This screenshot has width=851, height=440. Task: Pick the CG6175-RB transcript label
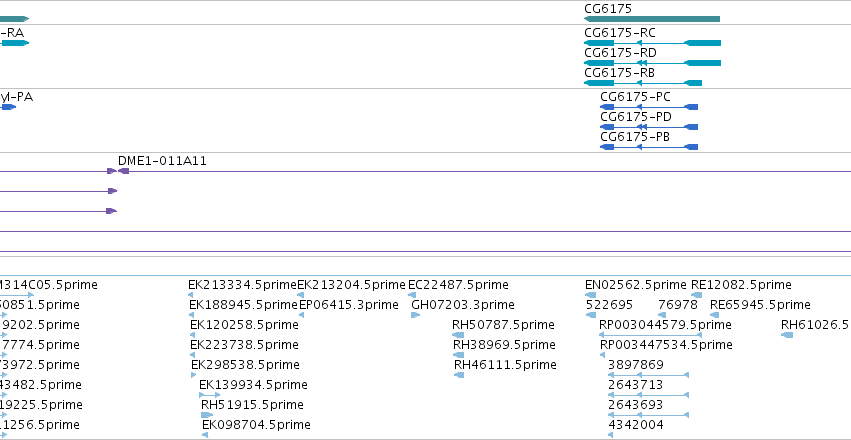pyautogui.click(x=620, y=73)
